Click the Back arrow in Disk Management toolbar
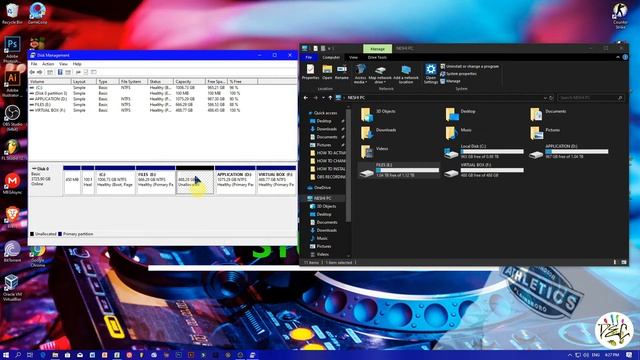This screenshot has height=360, width=640. point(32,72)
